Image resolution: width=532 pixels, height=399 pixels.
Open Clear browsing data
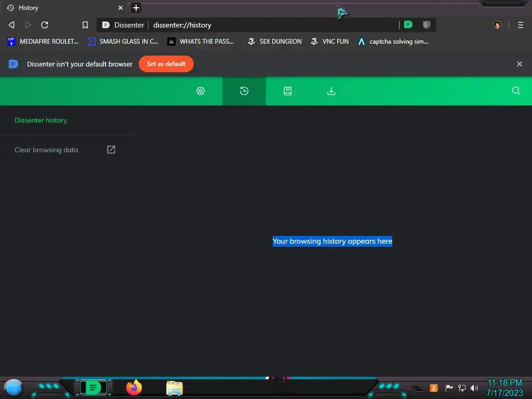65,150
